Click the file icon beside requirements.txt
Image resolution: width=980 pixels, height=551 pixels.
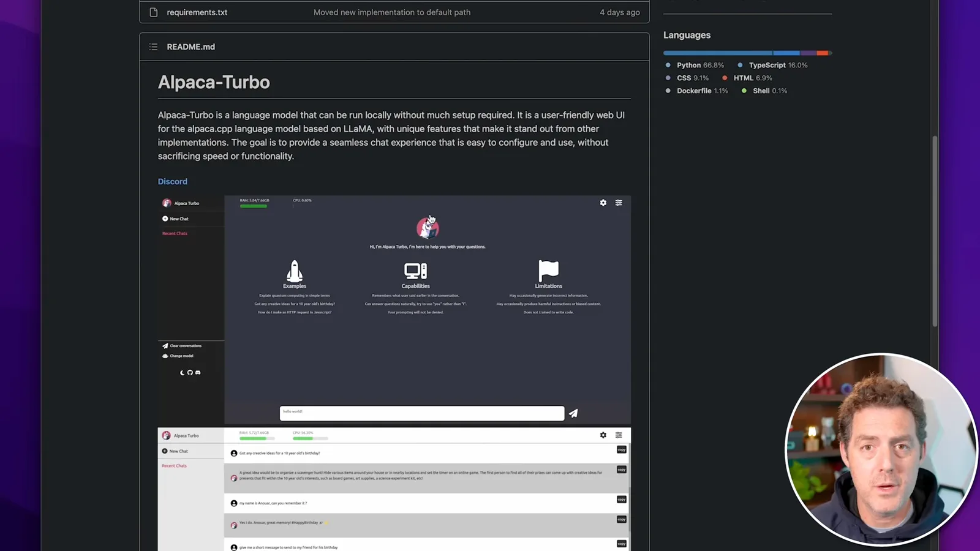coord(154,12)
